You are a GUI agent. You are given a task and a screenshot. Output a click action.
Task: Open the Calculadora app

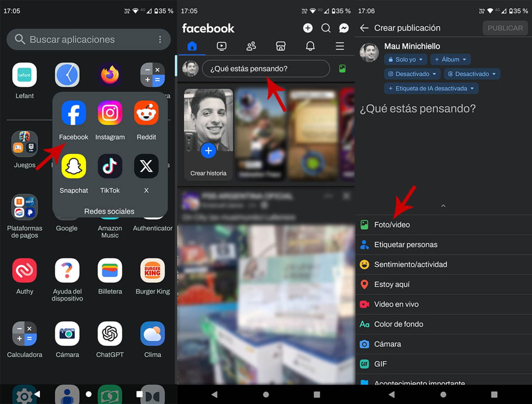24,333
